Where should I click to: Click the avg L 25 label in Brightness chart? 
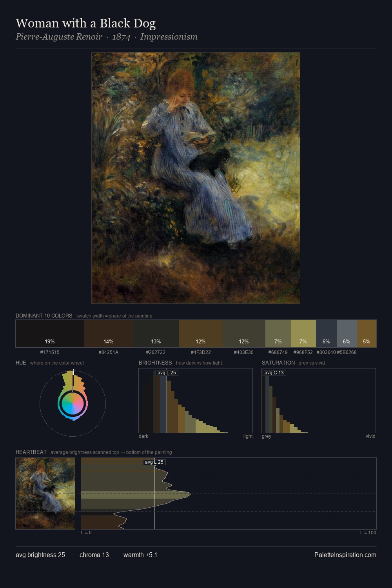[167, 373]
